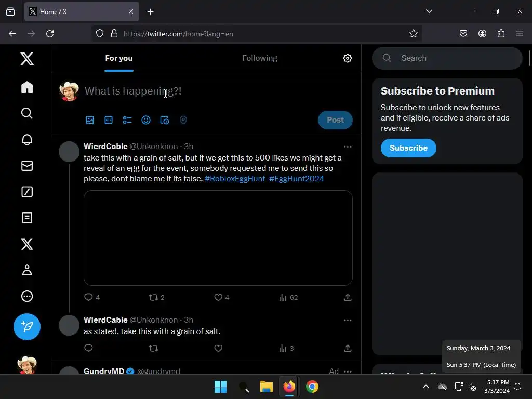The image size is (532, 399).
Task: Share the 'as stated' post
Action: pyautogui.click(x=348, y=349)
